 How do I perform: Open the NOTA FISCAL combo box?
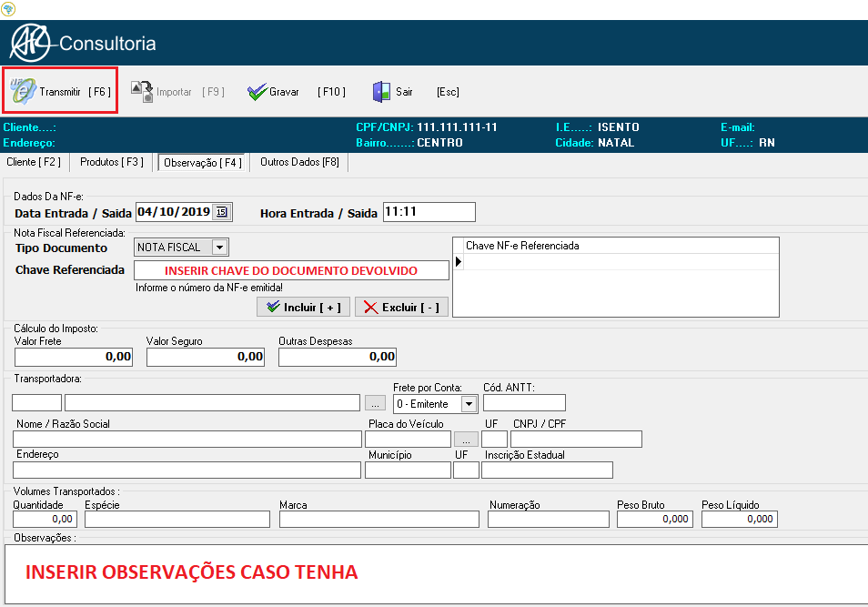pos(181,248)
